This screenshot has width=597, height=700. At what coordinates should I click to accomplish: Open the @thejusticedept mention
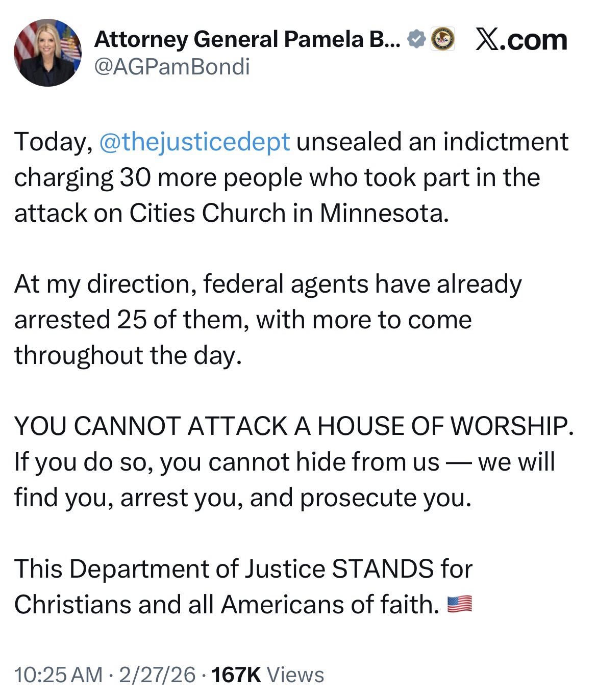[194, 142]
